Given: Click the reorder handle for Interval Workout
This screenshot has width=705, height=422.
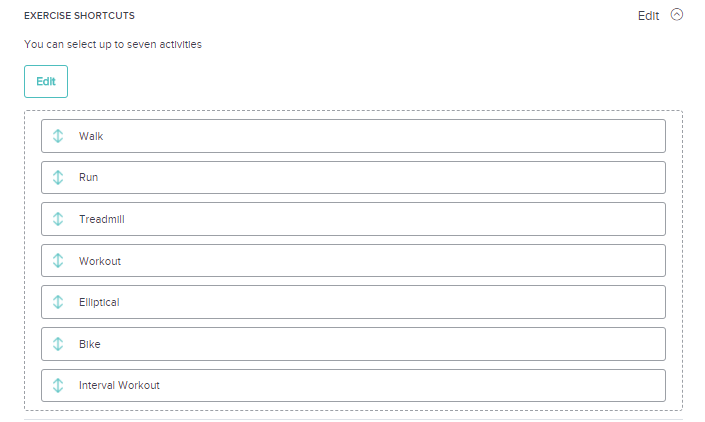Looking at the screenshot, I should click(x=58, y=385).
